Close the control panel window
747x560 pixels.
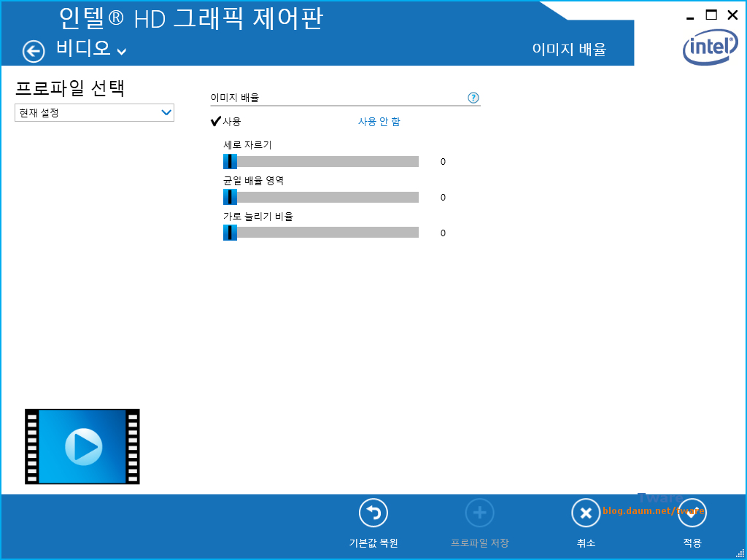click(x=732, y=15)
